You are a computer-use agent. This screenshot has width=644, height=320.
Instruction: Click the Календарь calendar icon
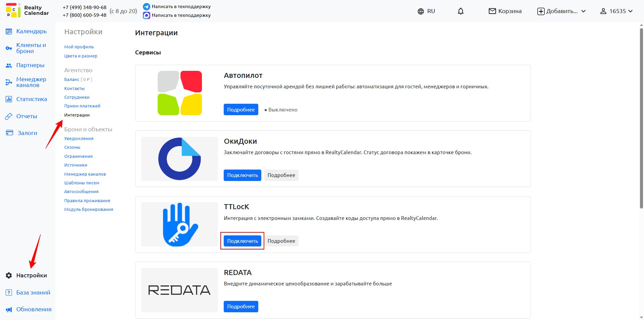(9, 32)
